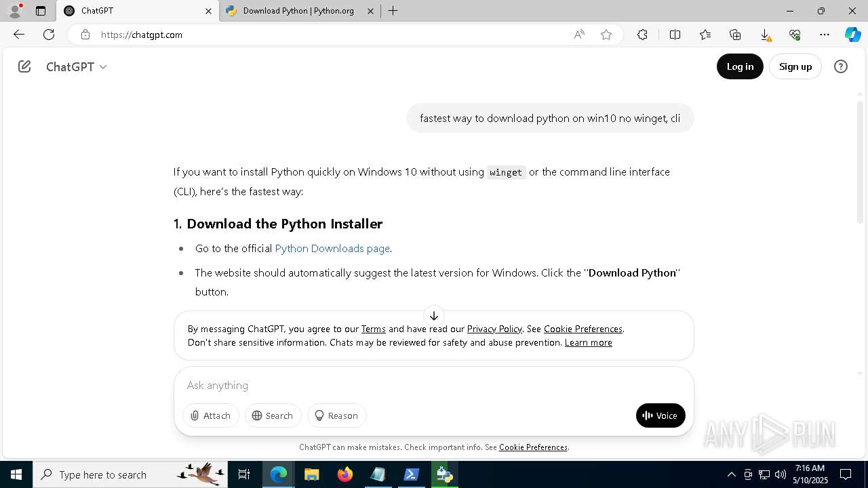Go back to previous page

pyautogui.click(x=19, y=35)
